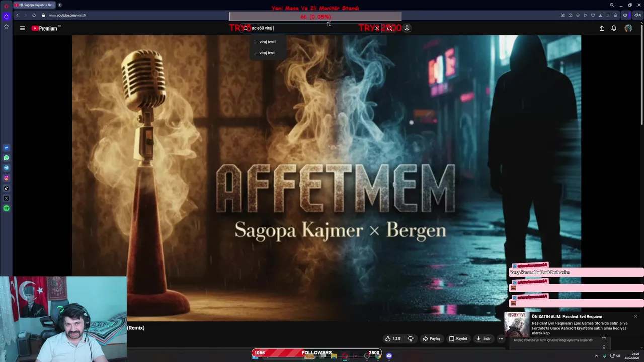Screen dimensions: 644x362
Task: Open the tab search magnifier icon
Action: pyautogui.click(x=612, y=5)
